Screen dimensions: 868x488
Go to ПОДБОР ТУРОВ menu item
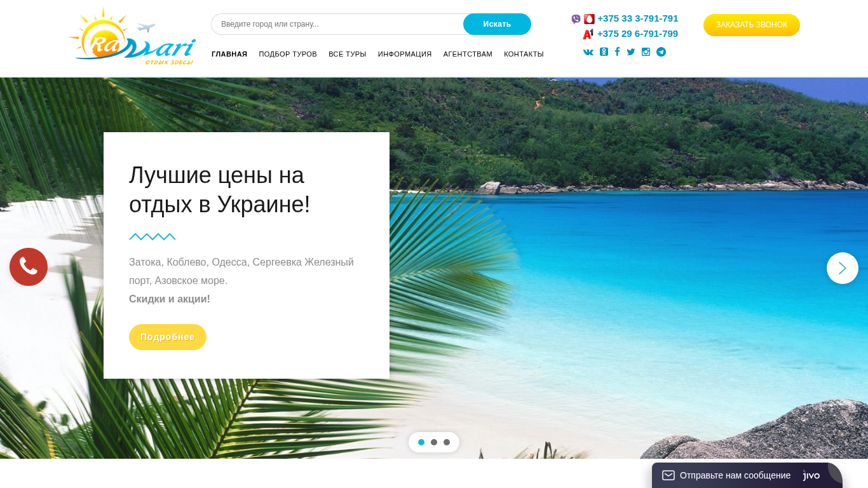point(288,54)
